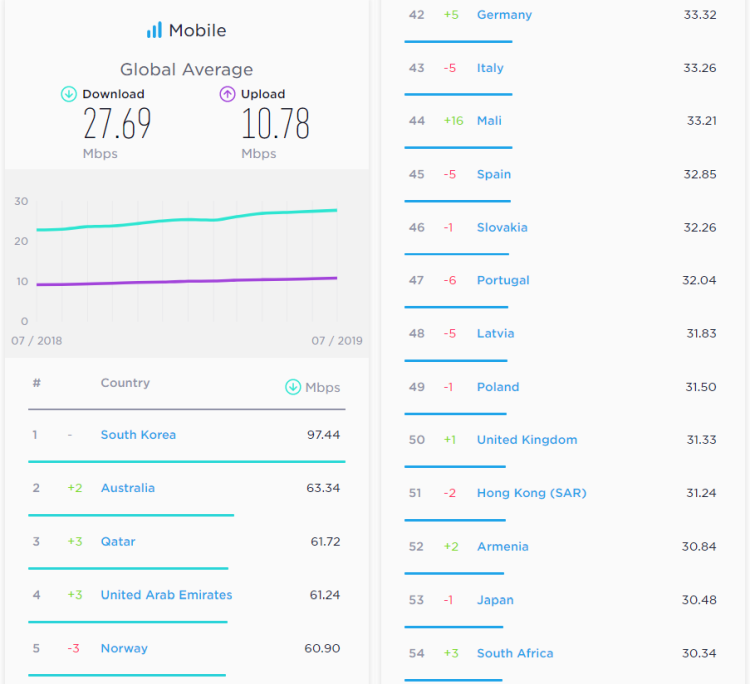This screenshot has height=684, width=750.
Task: Select Qatar in the ranking list
Action: pyautogui.click(x=118, y=541)
